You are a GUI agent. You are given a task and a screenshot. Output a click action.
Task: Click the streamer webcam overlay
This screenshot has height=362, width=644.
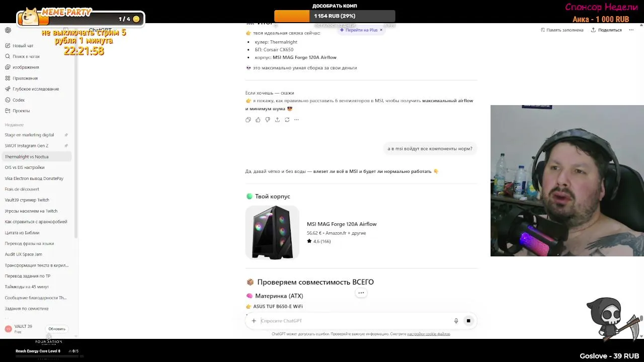[567, 180]
